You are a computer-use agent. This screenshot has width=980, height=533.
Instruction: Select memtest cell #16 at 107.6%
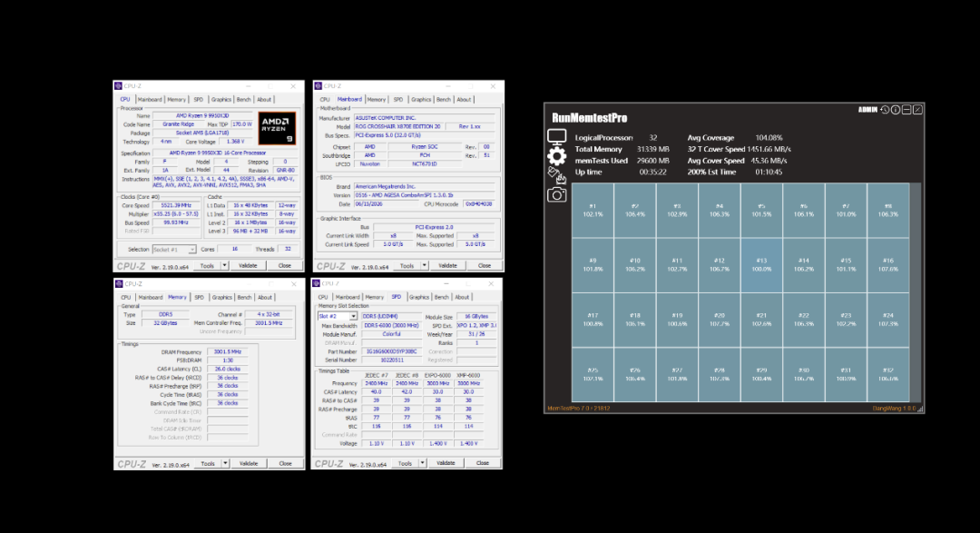coord(888,265)
